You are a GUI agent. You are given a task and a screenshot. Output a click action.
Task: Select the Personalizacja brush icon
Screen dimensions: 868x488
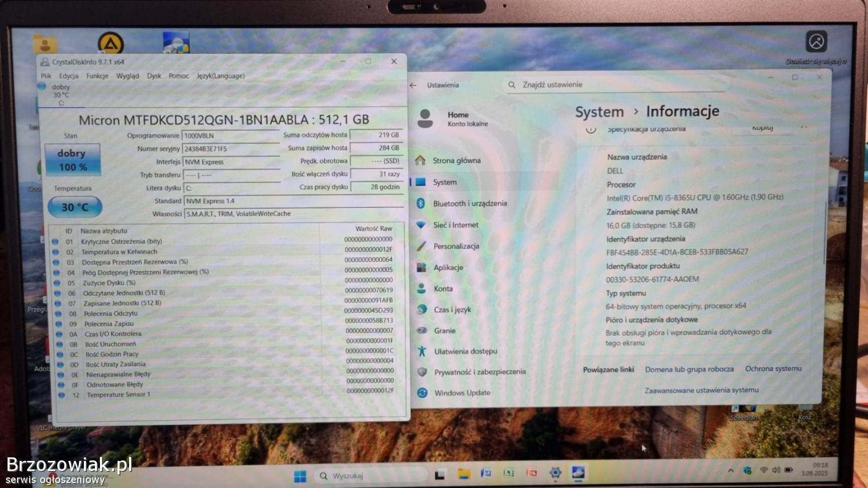421,246
